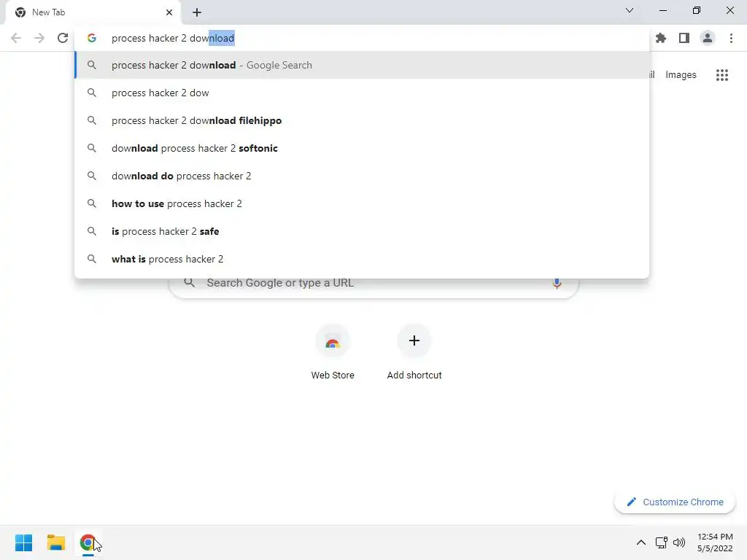Open the tab search chevron
Screen dimensions: 747x560
click(x=630, y=10)
